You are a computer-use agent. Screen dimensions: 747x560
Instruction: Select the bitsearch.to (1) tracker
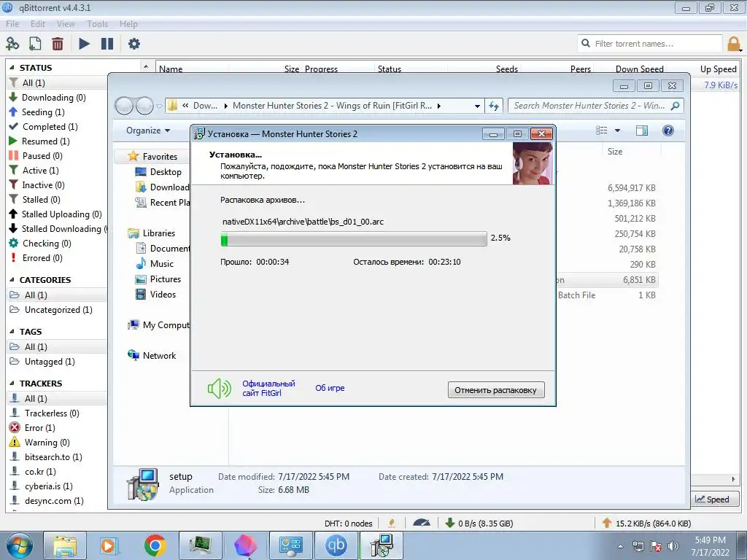pyautogui.click(x=53, y=457)
